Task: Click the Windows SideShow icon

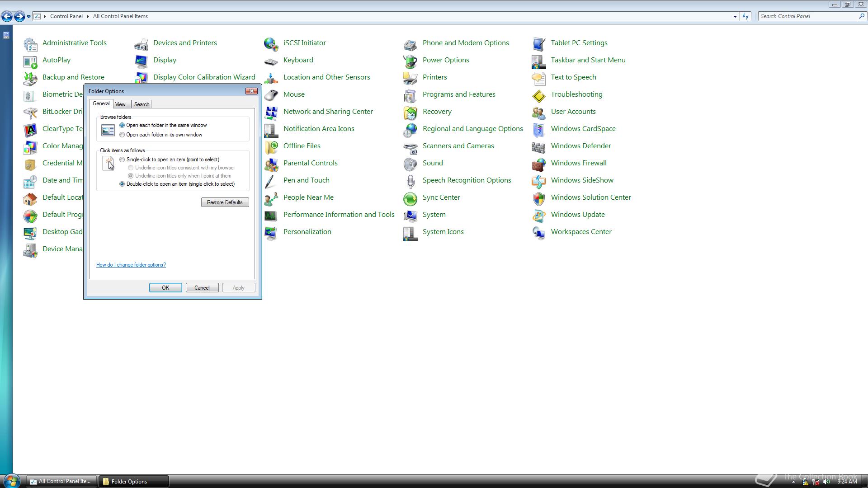Action: click(539, 181)
